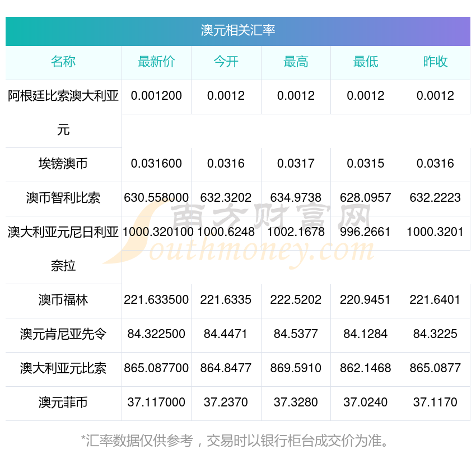Select the 名称 column header

[63, 62]
